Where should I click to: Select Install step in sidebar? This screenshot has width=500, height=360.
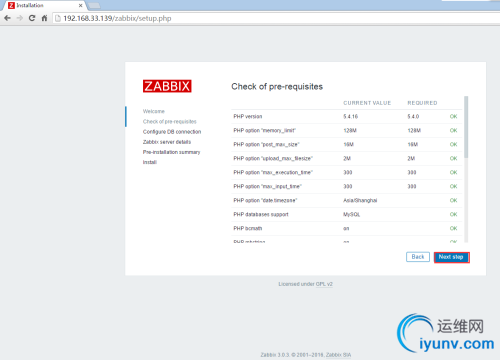click(x=150, y=162)
